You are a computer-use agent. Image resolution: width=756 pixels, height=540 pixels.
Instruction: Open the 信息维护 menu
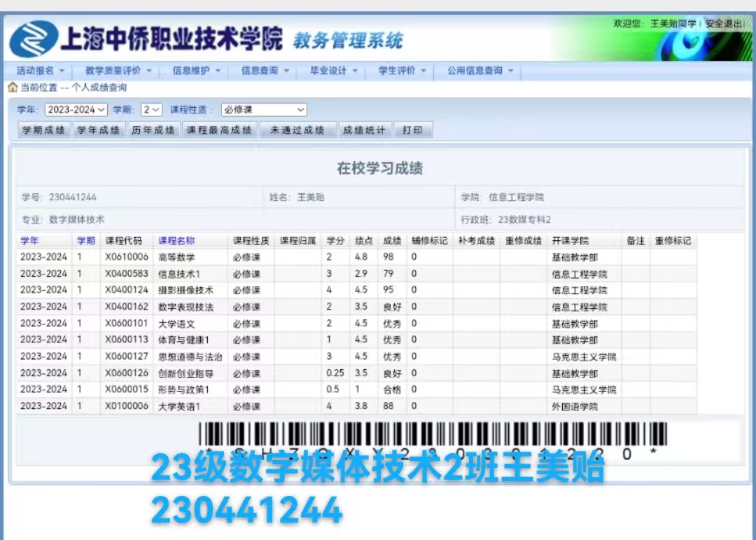pyautogui.click(x=196, y=71)
